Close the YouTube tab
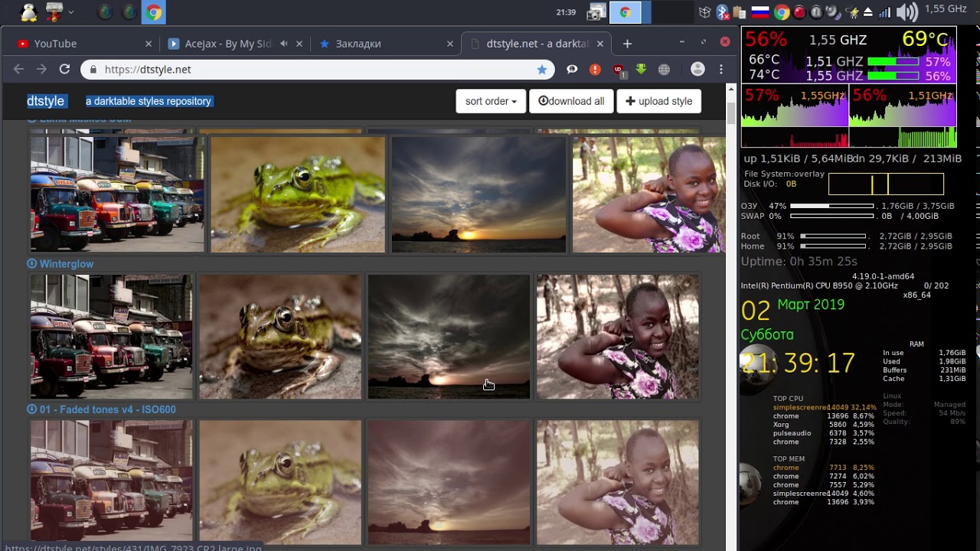The image size is (980, 551). [x=149, y=44]
